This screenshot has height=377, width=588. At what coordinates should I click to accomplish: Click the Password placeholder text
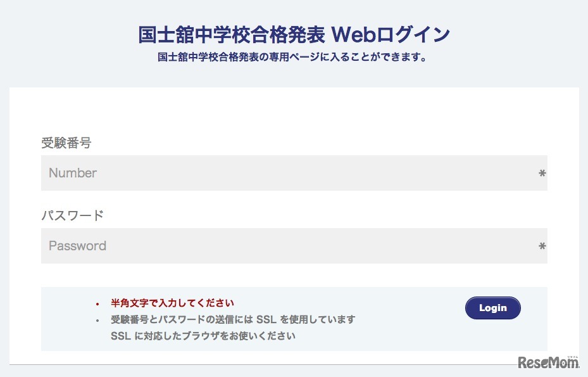tap(77, 246)
